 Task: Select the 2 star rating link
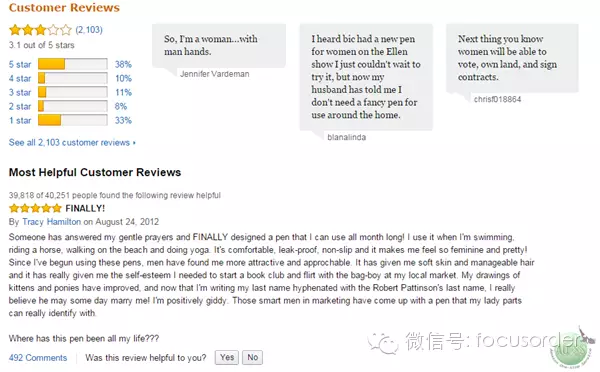pos(20,106)
